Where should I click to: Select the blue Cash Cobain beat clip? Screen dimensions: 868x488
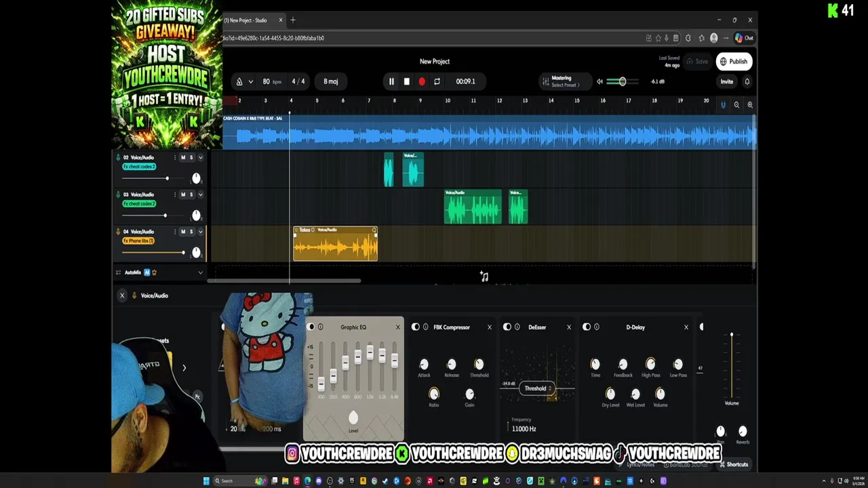point(489,131)
